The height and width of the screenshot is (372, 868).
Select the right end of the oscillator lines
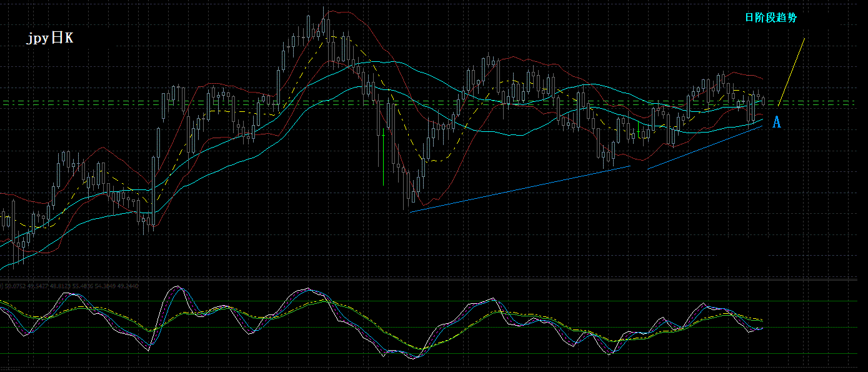(761, 326)
